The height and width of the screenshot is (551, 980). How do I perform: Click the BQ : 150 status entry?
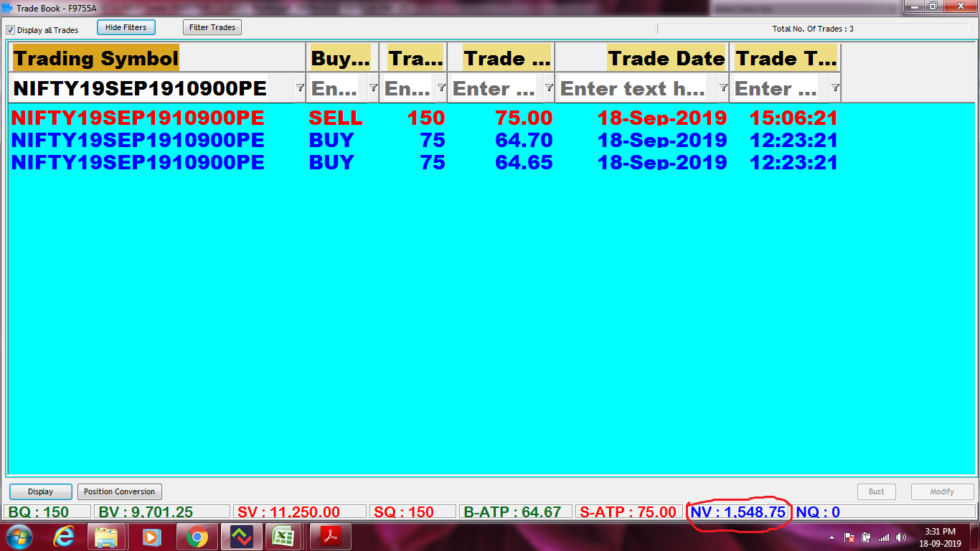tap(48, 512)
